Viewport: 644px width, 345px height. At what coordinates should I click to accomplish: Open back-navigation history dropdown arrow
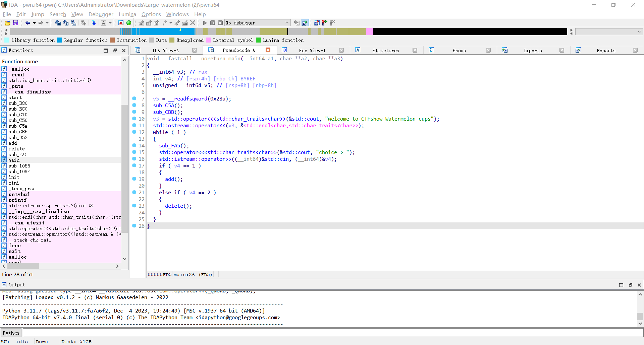tap(34, 23)
